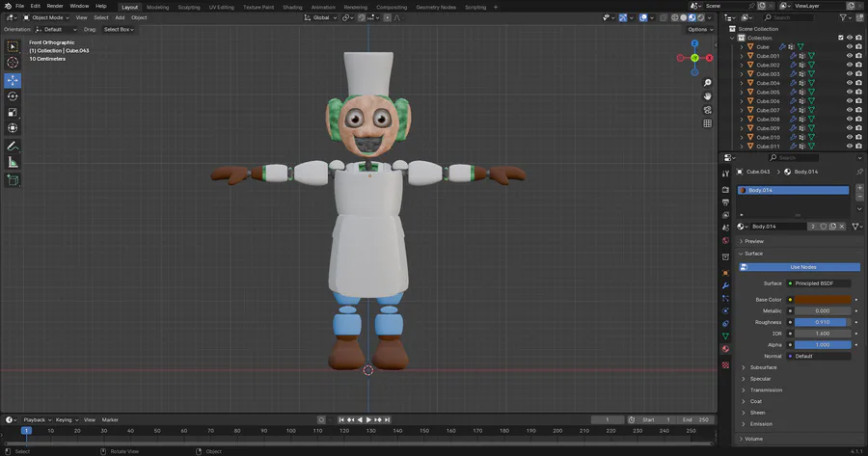The width and height of the screenshot is (868, 456).
Task: Select the Add Cube tool
Action: coord(14,180)
